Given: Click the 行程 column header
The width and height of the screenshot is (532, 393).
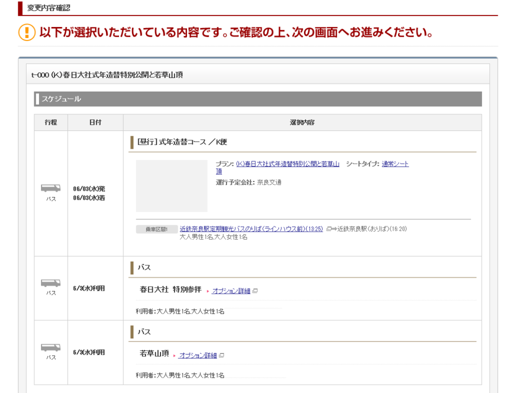Looking at the screenshot, I should [x=51, y=123].
